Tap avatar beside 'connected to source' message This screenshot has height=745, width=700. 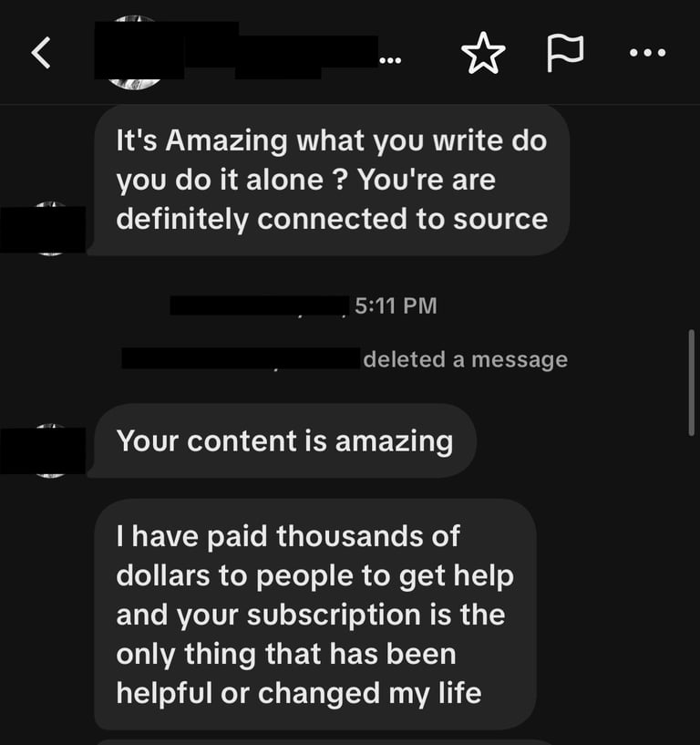(51, 229)
